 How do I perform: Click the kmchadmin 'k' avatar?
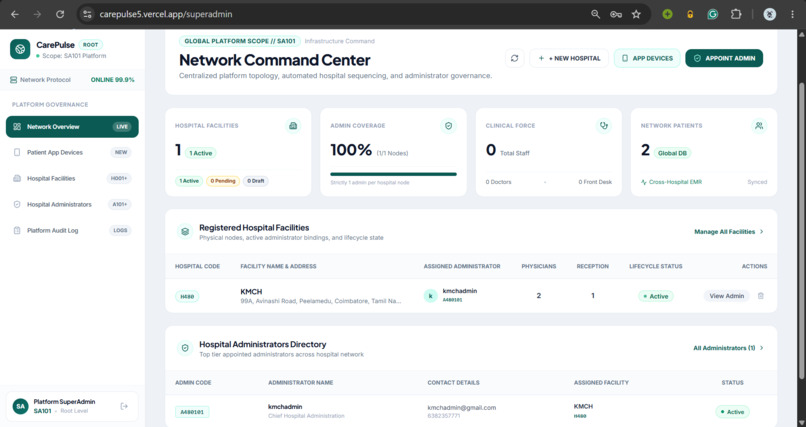click(430, 296)
